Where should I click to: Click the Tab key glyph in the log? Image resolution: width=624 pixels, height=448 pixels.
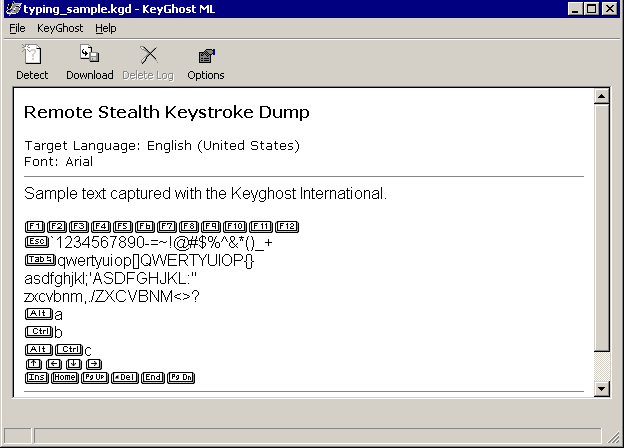click(40, 260)
